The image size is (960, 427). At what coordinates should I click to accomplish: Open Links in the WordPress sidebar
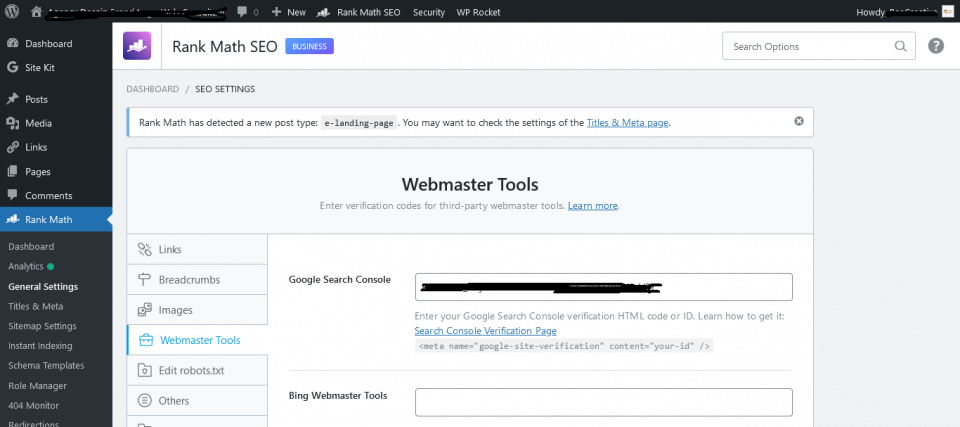point(56,147)
